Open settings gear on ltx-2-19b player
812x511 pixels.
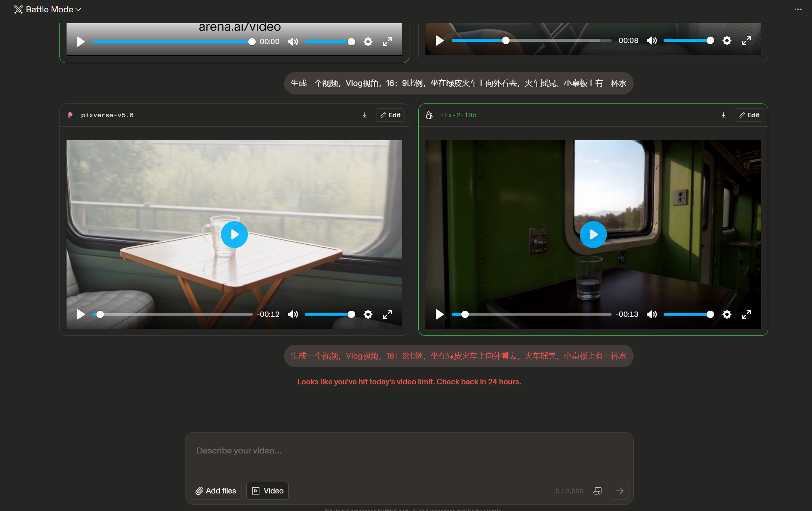tap(727, 315)
